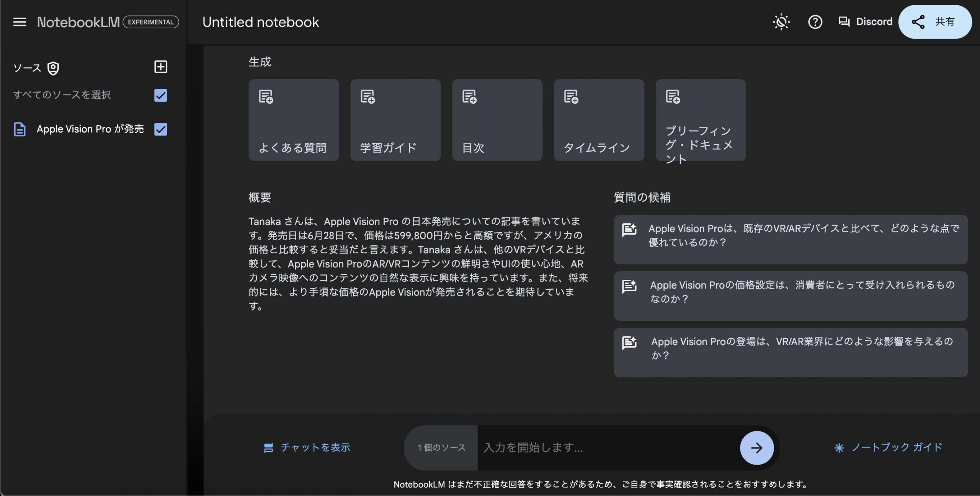This screenshot has width=980, height=496.
Task: Open the help question mark icon
Action: [x=815, y=22]
